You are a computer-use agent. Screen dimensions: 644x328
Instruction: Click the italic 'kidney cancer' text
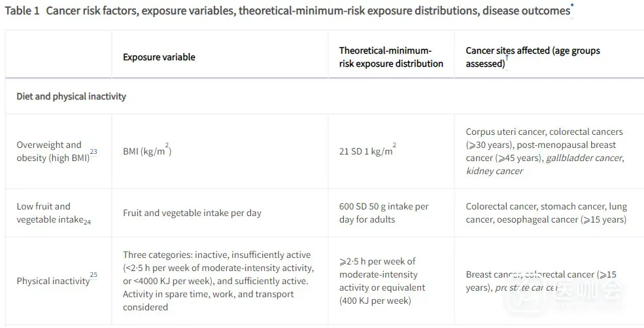pyautogui.click(x=494, y=171)
